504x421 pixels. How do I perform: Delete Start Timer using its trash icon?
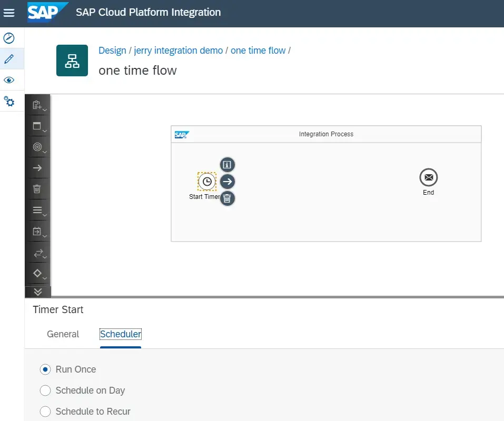pyautogui.click(x=227, y=198)
